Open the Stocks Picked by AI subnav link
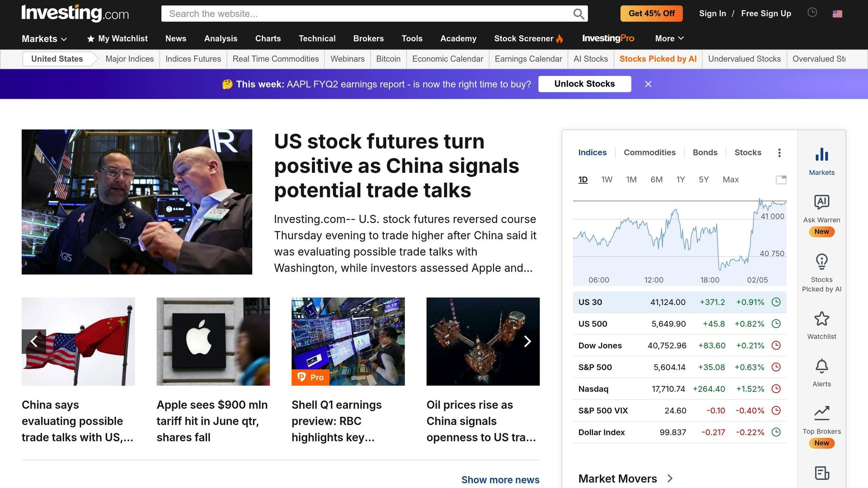The image size is (868, 488). [x=658, y=59]
